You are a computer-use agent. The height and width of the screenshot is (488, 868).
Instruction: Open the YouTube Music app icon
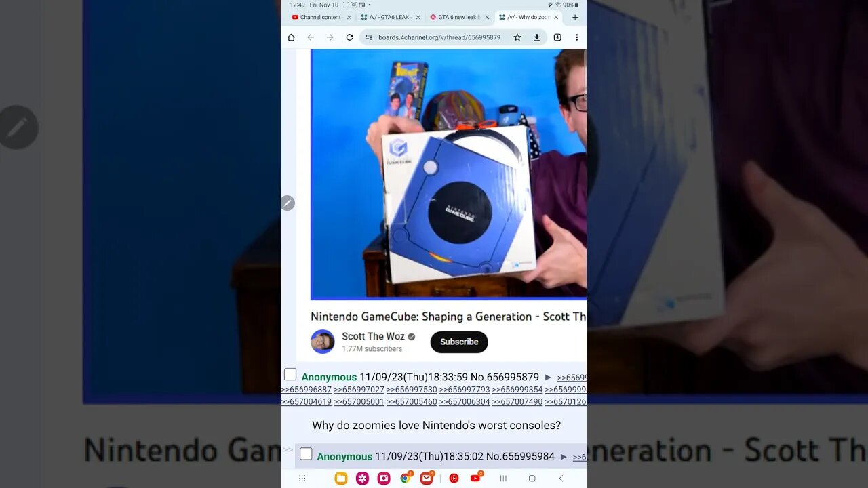pyautogui.click(x=454, y=479)
